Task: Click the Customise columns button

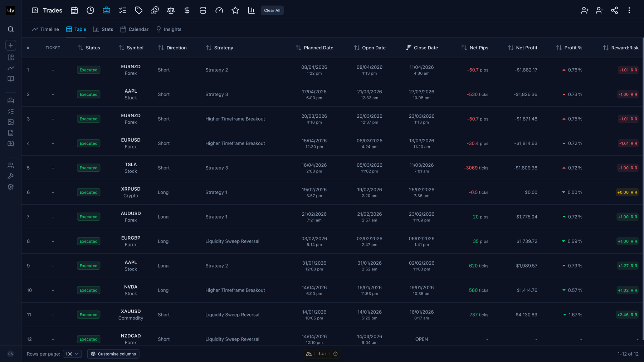Action: [113, 354]
